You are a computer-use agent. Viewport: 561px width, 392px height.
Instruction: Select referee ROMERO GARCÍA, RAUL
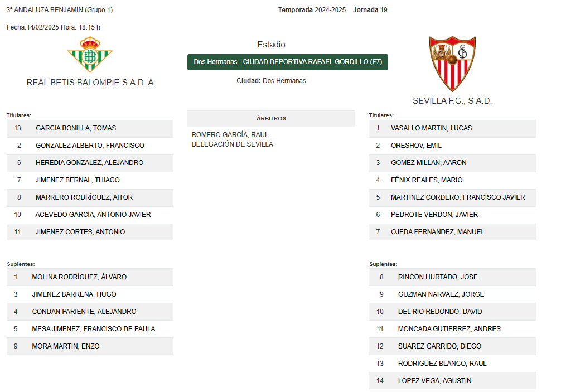[230, 135]
